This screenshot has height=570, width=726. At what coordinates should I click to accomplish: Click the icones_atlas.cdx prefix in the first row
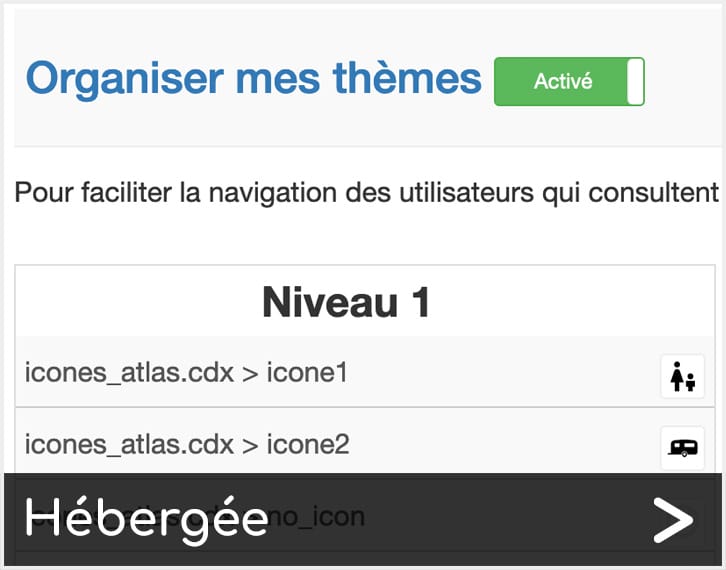[x=129, y=373]
